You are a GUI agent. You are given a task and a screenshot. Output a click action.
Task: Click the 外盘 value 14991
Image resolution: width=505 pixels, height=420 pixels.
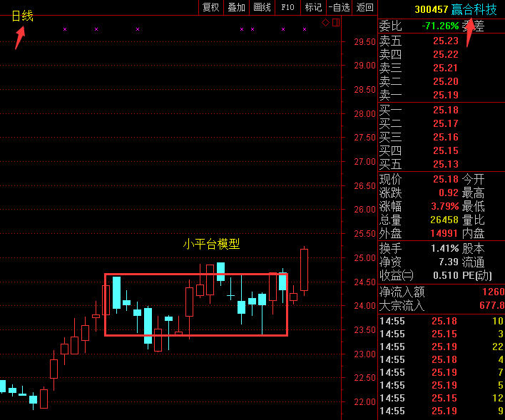[x=444, y=233]
